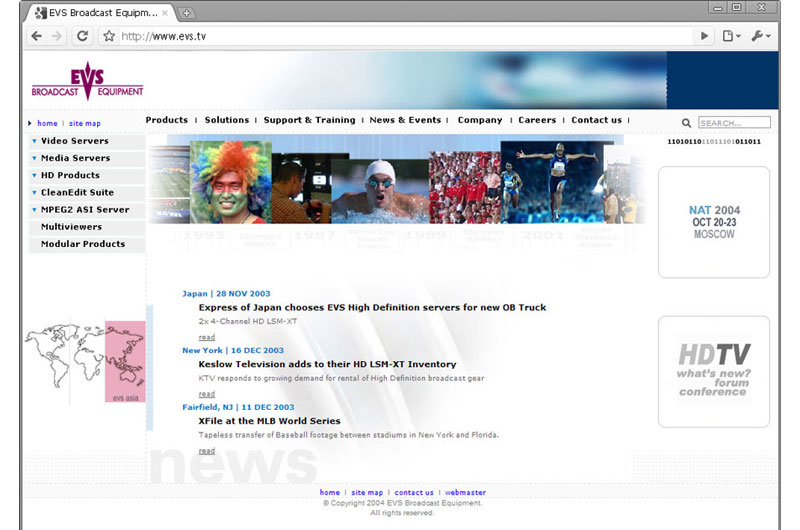
Task: Open the Careers menu
Action: (x=537, y=120)
